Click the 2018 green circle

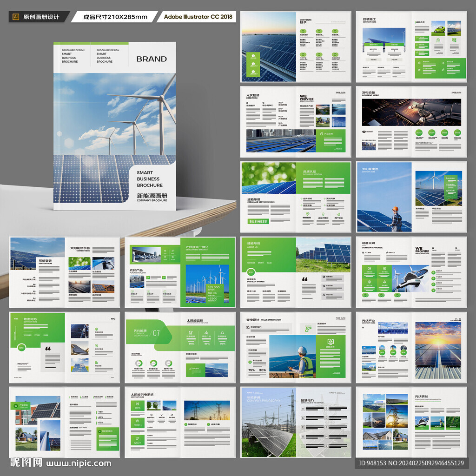[457, 132]
